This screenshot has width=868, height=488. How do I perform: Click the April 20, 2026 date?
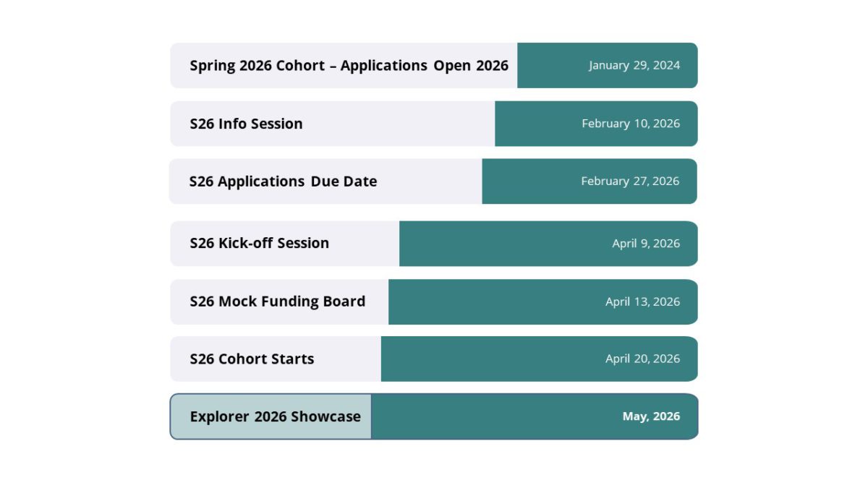(642, 359)
